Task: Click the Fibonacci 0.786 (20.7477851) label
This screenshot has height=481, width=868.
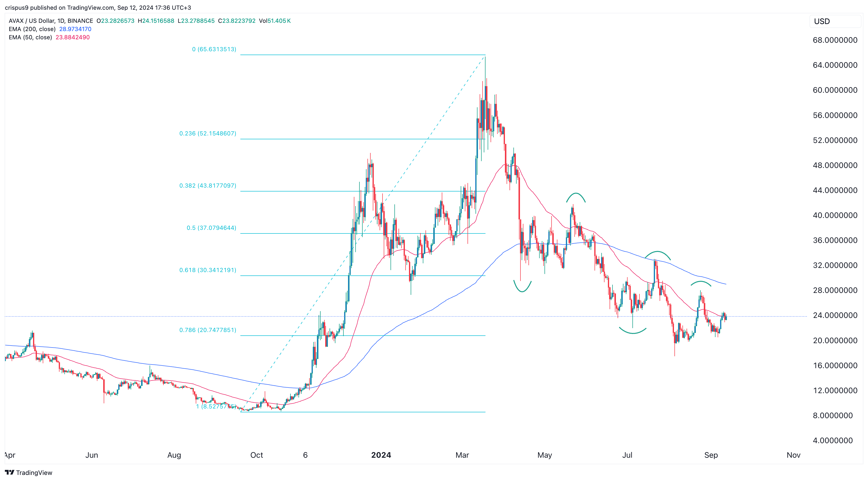Action: click(208, 330)
